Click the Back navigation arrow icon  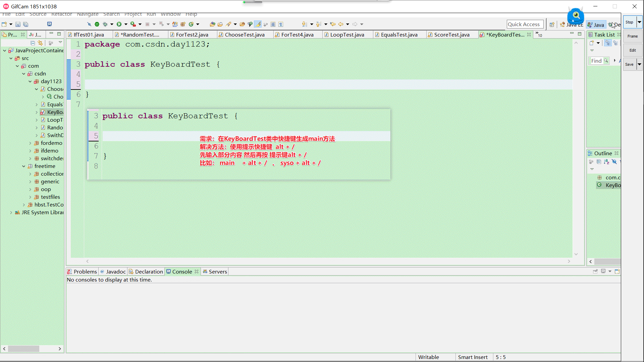tap(341, 24)
